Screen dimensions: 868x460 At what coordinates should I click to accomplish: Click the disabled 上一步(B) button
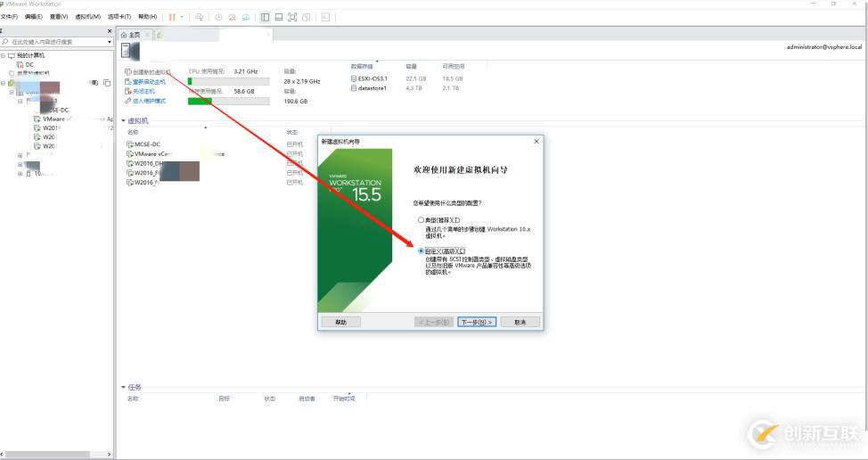pyautogui.click(x=434, y=322)
